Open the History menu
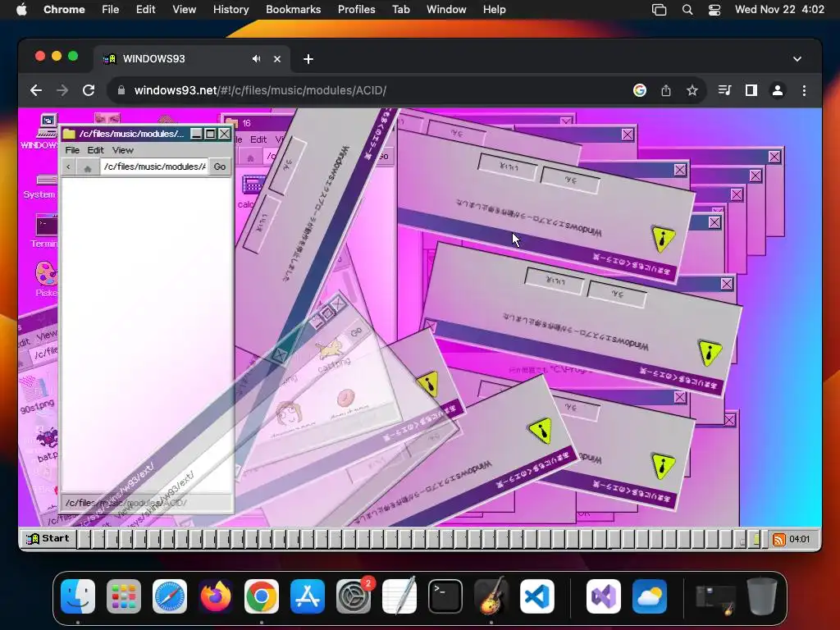The width and height of the screenshot is (840, 630). tap(231, 9)
